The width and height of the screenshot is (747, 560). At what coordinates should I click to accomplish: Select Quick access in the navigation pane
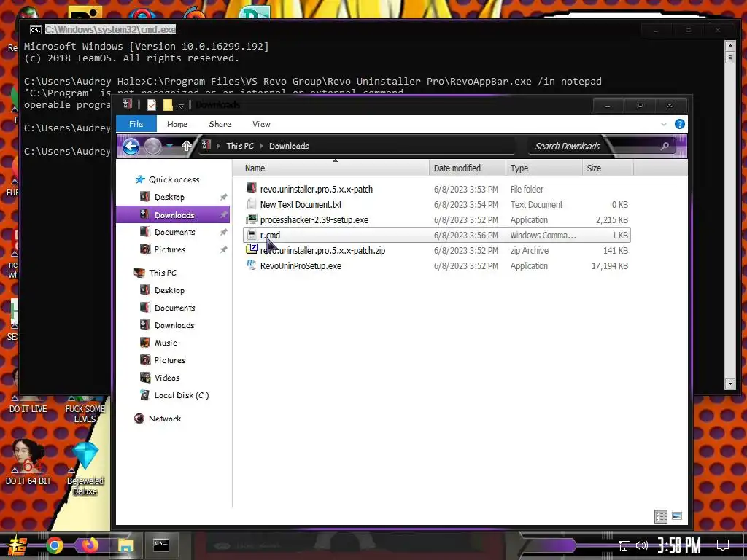(x=174, y=179)
